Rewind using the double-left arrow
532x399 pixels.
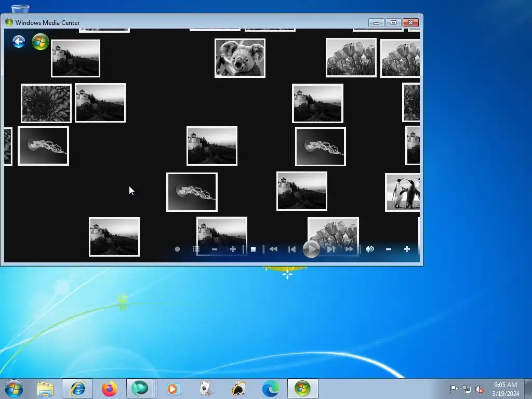(x=273, y=249)
